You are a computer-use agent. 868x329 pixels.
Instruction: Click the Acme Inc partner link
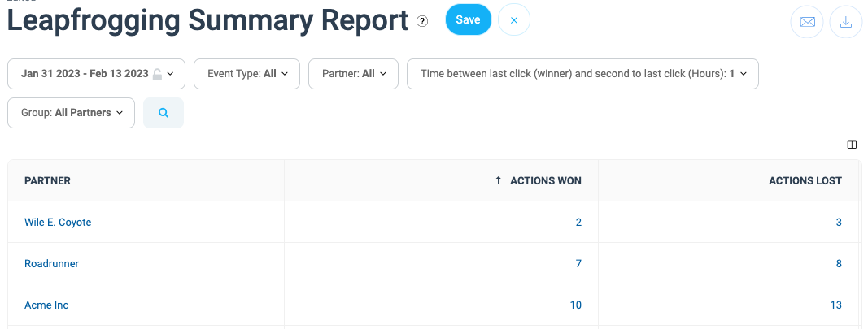[x=46, y=305]
